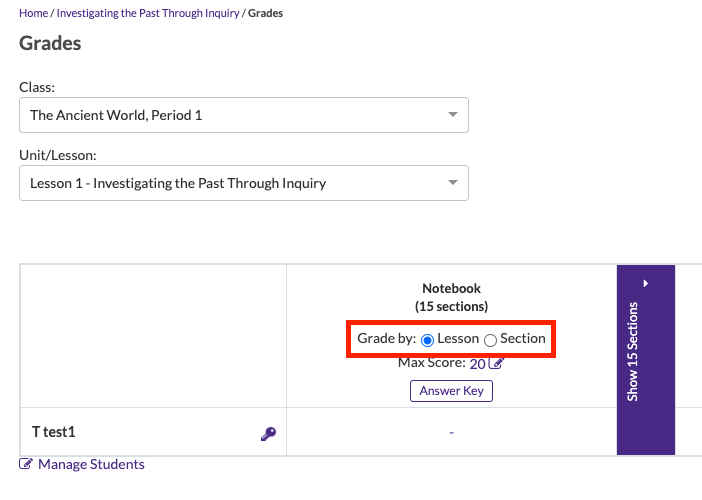Click the Grades page heading

(50, 44)
